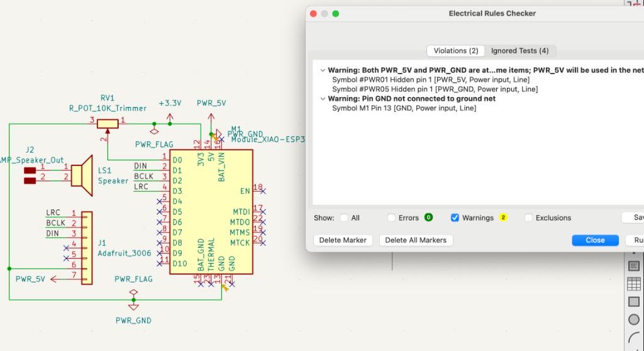
Task: Click the partially visible Run ERC button
Action: coord(636,240)
